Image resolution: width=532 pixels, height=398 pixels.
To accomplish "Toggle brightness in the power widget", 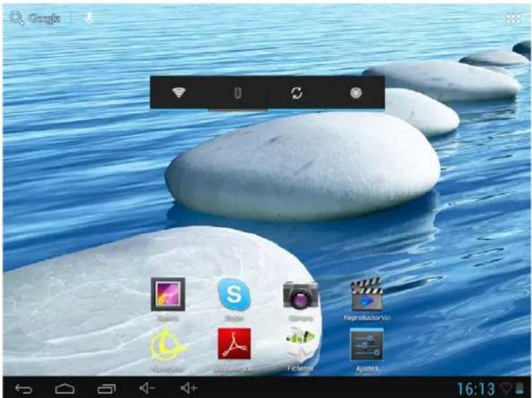I will 356,93.
